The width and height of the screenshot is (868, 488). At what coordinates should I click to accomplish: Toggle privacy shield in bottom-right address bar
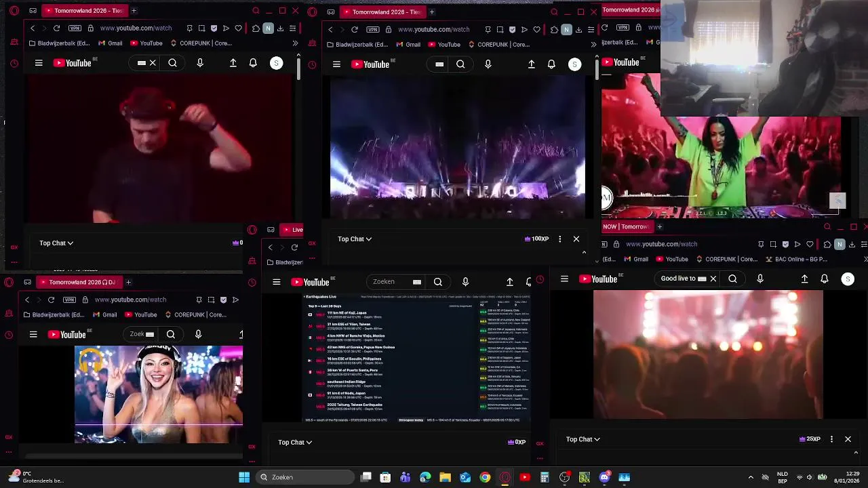tap(785, 244)
